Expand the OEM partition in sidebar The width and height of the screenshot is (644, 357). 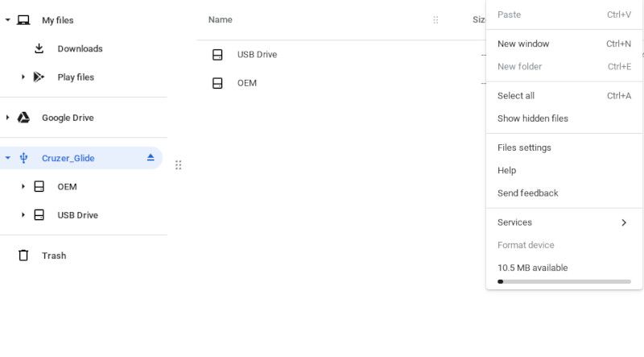coord(23,187)
